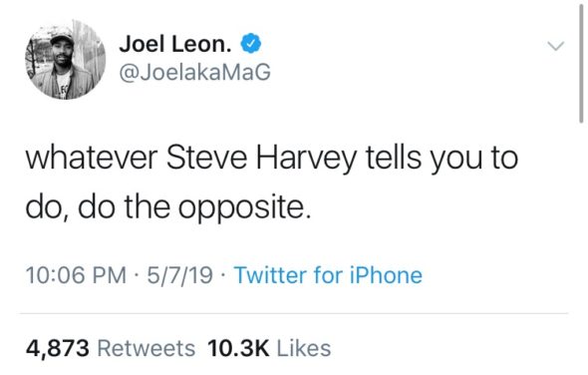Click the Retweets label
Image resolution: width=588 pixels, height=375 pixels.
tap(147, 348)
